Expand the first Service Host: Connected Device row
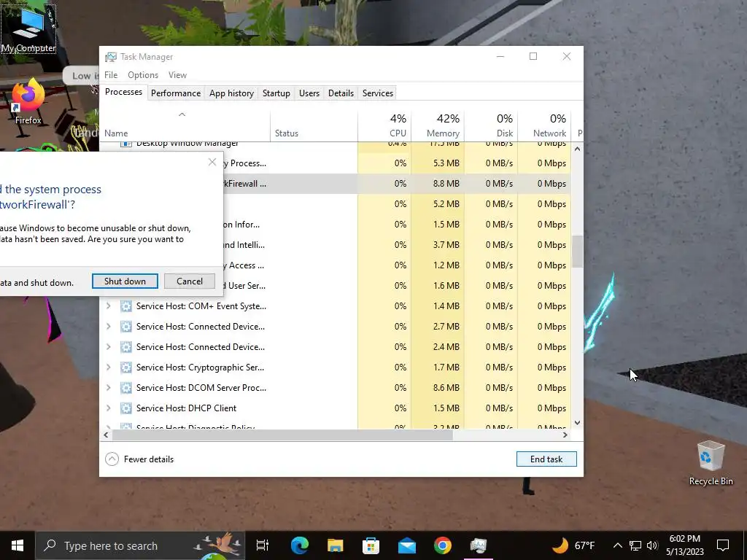This screenshot has width=747, height=560. tap(109, 327)
